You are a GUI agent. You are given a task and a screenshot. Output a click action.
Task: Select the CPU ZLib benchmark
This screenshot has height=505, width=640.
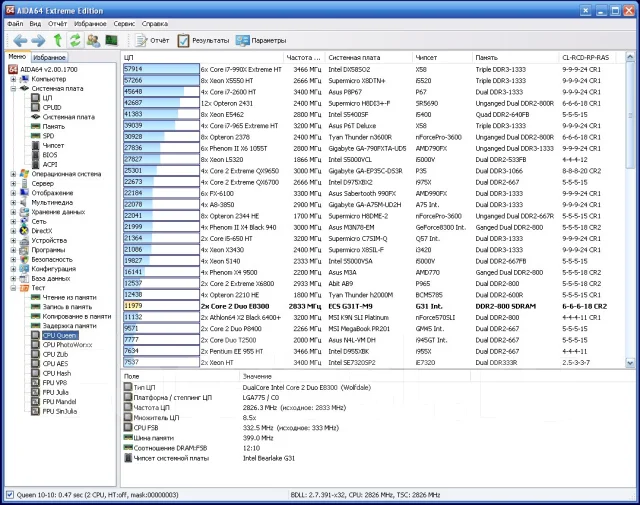click(55, 354)
